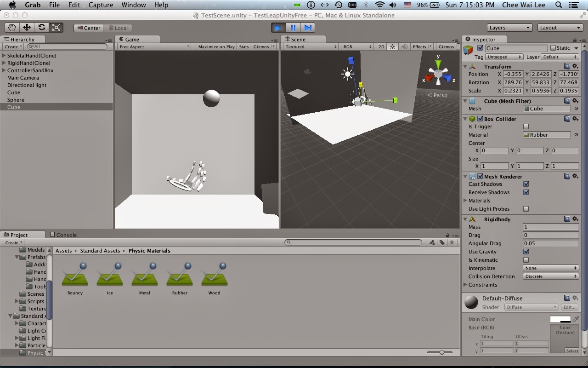Image resolution: width=588 pixels, height=368 pixels.
Task: Open Transform component gear settings
Action: pyautogui.click(x=575, y=67)
